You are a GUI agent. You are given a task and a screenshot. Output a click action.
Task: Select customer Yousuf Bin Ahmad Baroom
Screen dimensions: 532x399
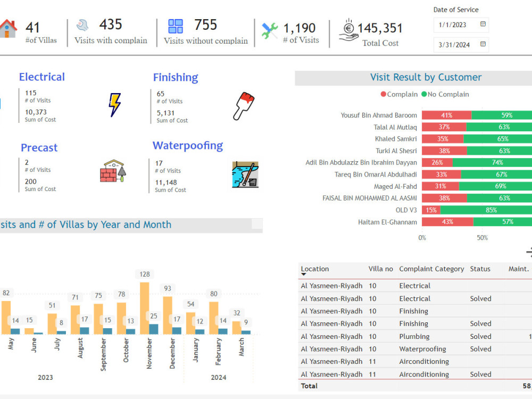click(379, 115)
